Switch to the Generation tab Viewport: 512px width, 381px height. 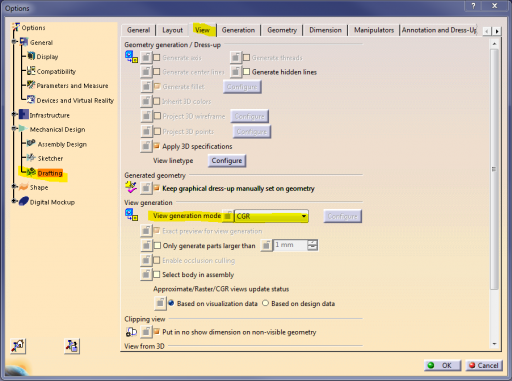238,30
